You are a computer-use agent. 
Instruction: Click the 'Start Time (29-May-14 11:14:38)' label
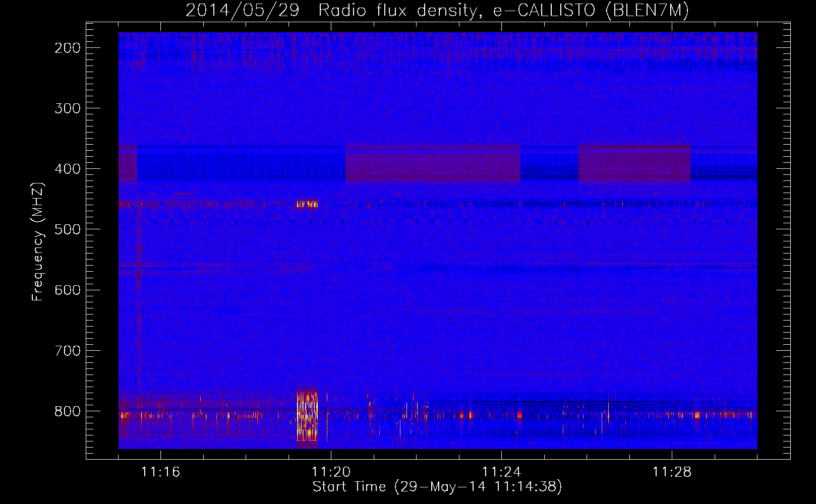437,487
